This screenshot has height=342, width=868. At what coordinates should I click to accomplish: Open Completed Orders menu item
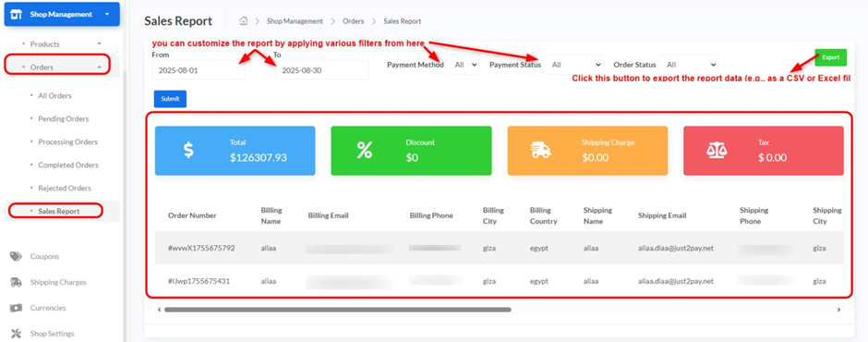pos(68,165)
